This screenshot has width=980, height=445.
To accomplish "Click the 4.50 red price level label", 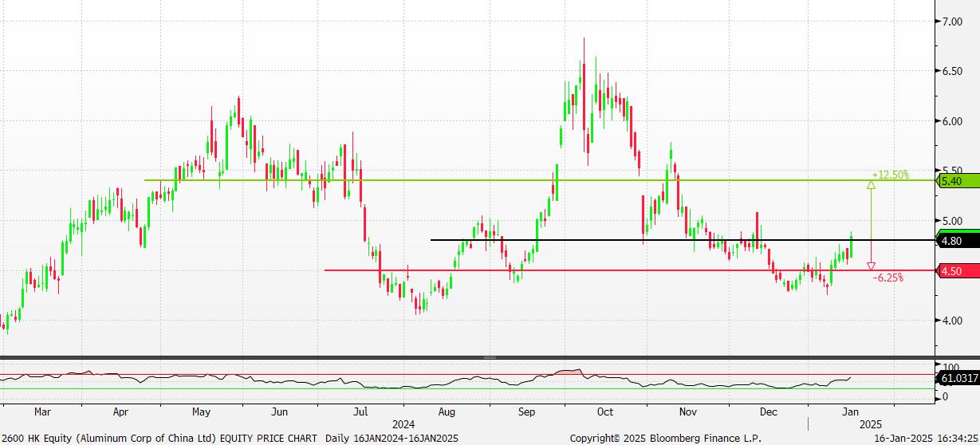I will pos(959,271).
